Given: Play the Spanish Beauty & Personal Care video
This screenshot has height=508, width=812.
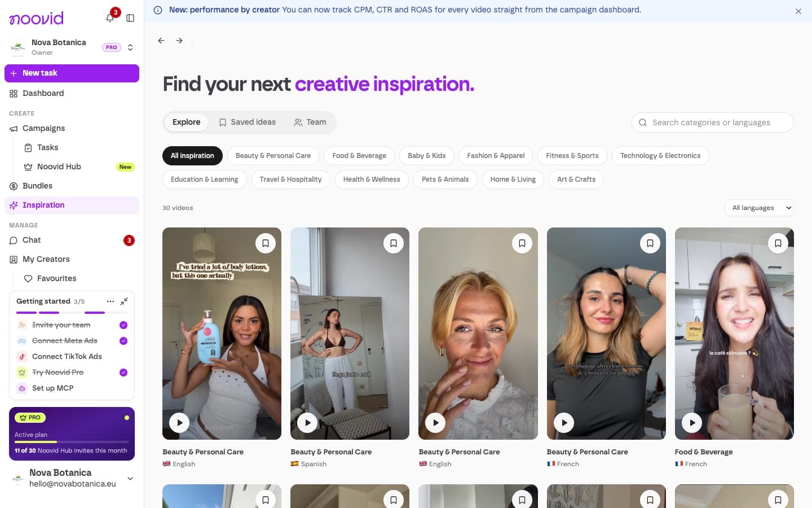Looking at the screenshot, I should coord(307,423).
